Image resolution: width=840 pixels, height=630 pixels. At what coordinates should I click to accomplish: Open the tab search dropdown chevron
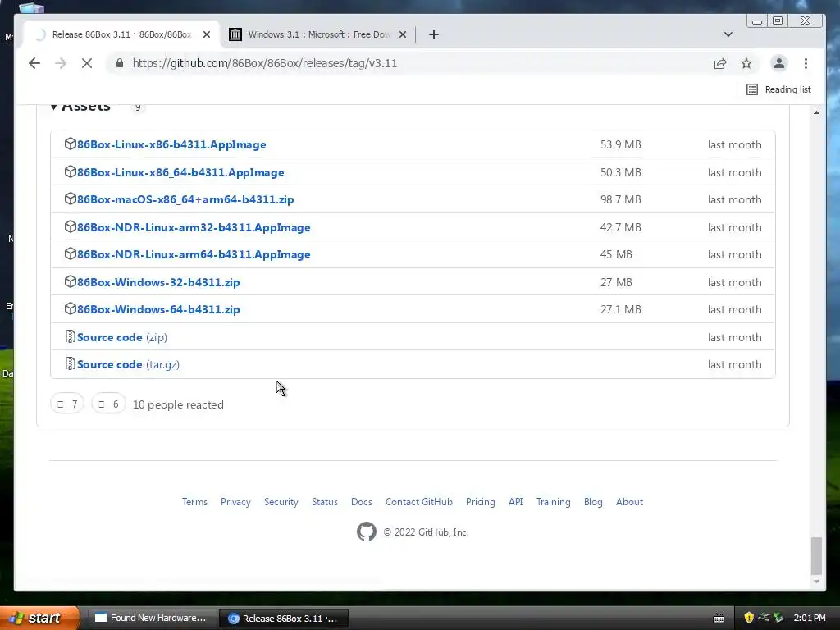(x=728, y=34)
